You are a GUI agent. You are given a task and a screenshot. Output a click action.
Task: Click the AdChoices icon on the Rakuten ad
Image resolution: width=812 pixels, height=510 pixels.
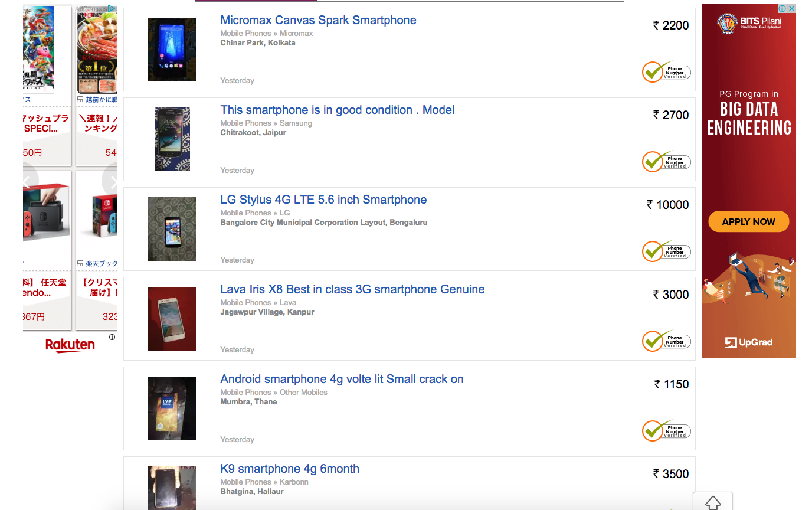point(112,9)
